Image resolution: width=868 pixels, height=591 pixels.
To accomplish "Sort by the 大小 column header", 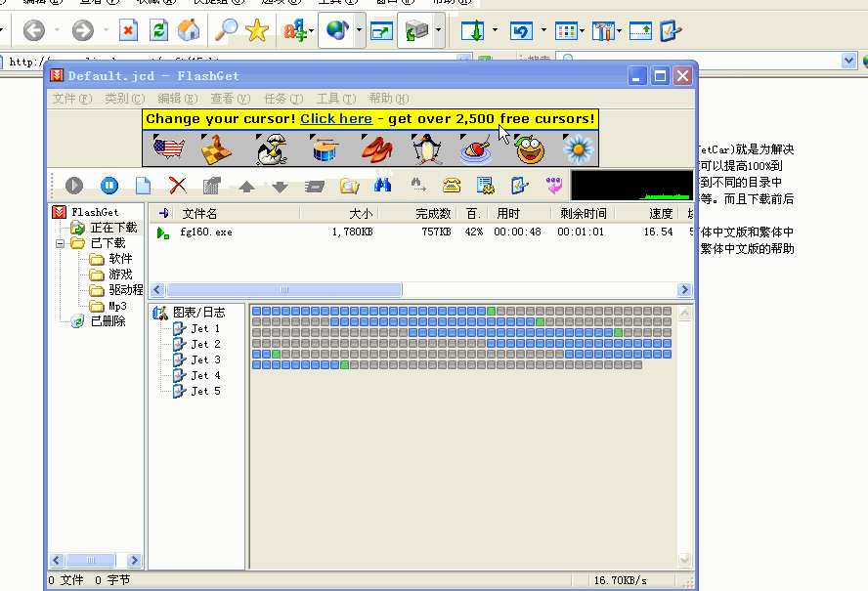I will 339,214.
